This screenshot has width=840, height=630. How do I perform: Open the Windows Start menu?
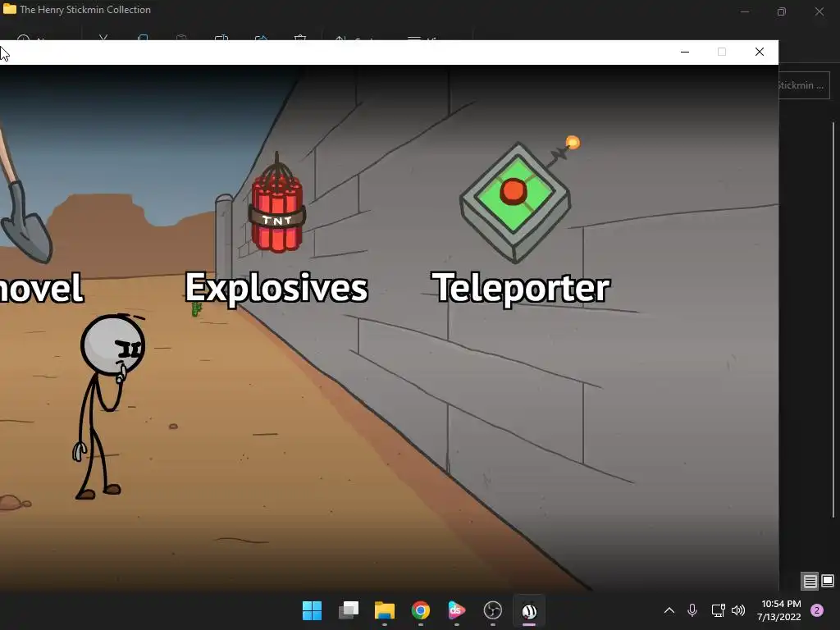(312, 610)
